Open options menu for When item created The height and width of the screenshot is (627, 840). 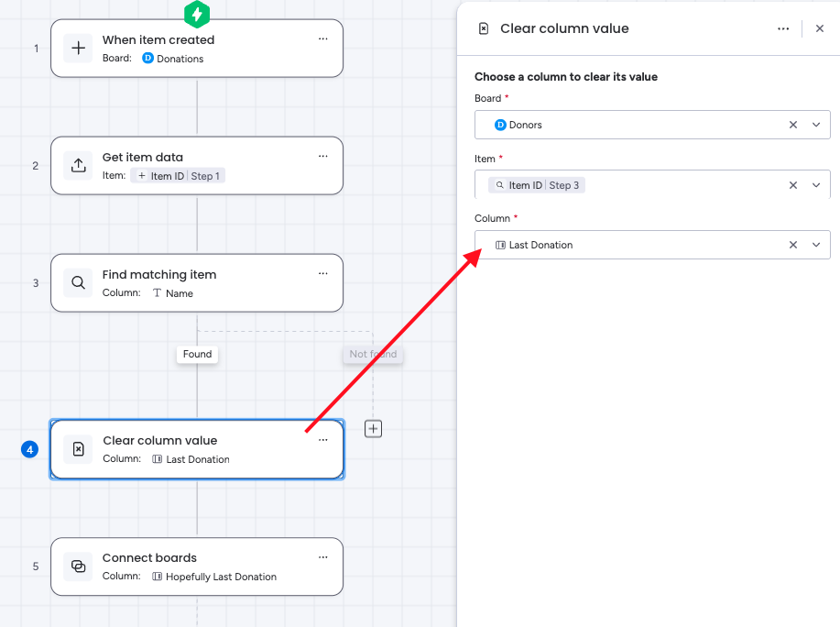(322, 39)
